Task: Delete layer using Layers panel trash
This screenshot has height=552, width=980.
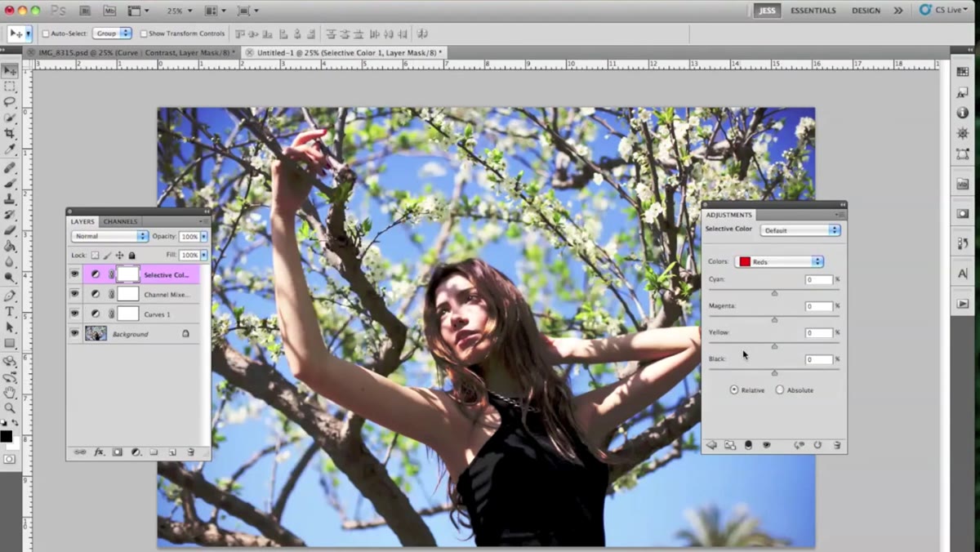Action: click(x=190, y=452)
